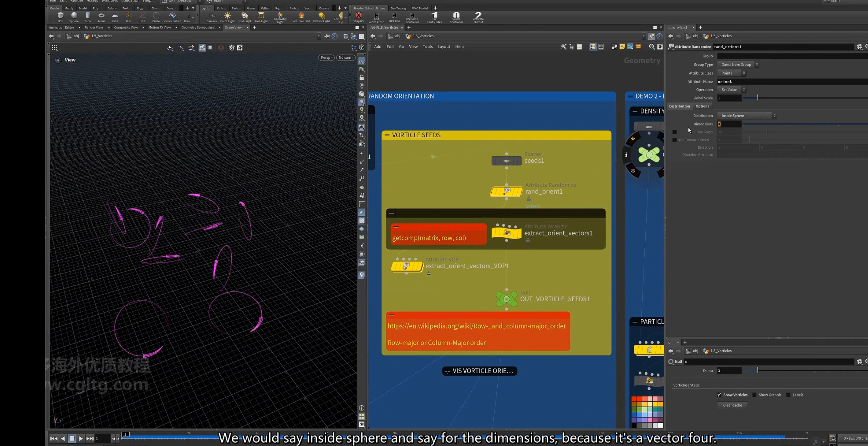Click the Point Light shelf tool
This screenshot has height=446, width=868.
pyautogui.click(x=227, y=17)
